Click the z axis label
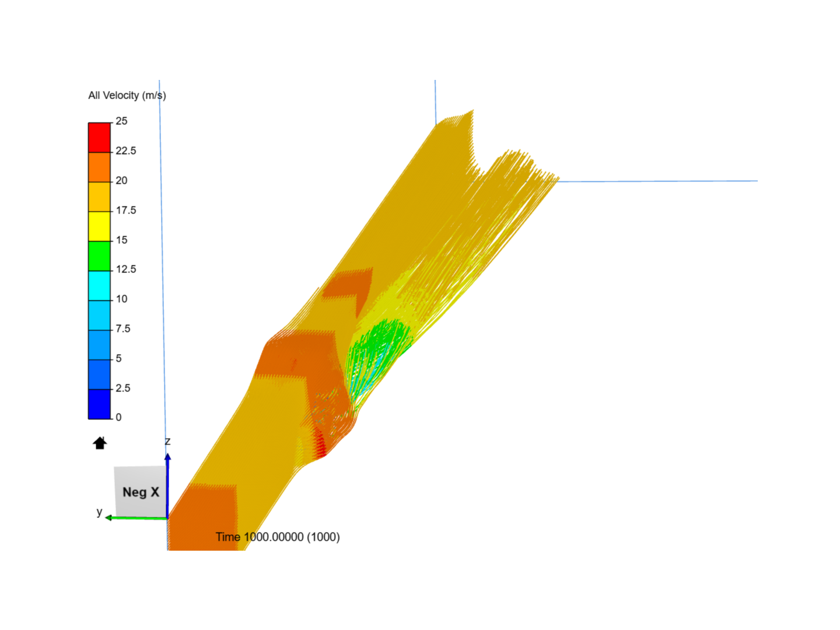 tap(167, 441)
